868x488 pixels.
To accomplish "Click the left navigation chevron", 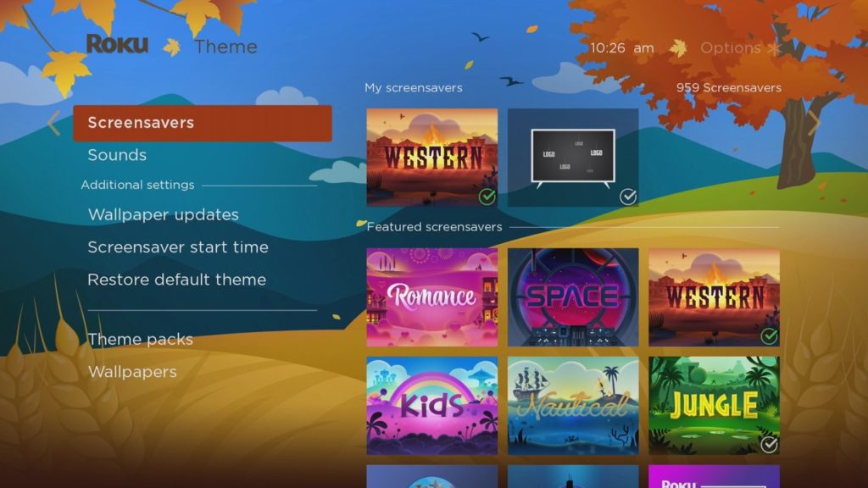I will [53, 123].
